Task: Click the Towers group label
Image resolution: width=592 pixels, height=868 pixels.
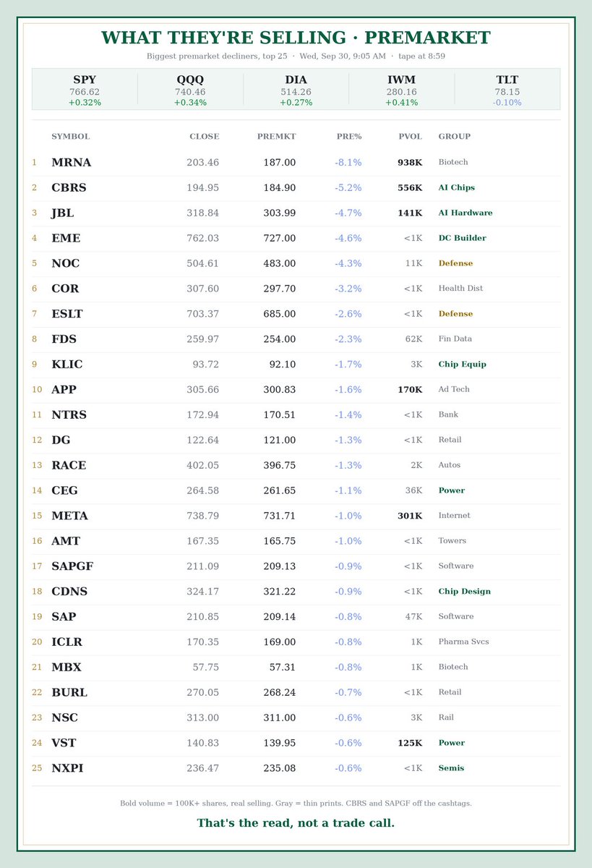Action: click(452, 541)
